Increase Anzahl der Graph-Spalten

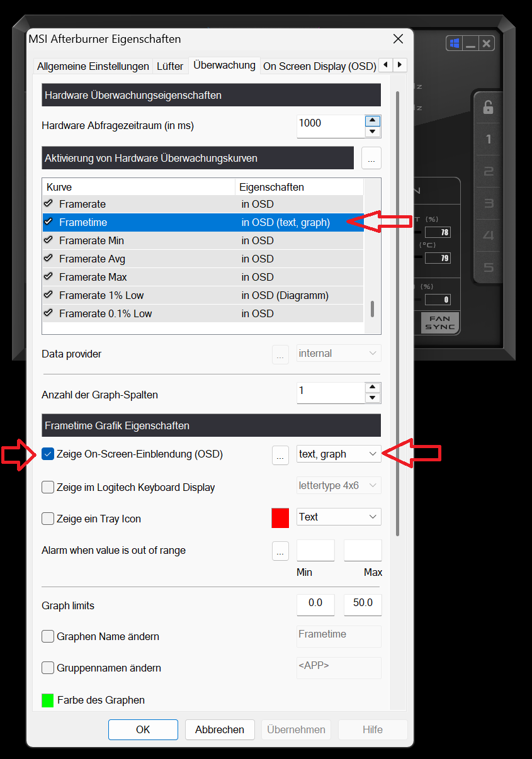coord(373,388)
